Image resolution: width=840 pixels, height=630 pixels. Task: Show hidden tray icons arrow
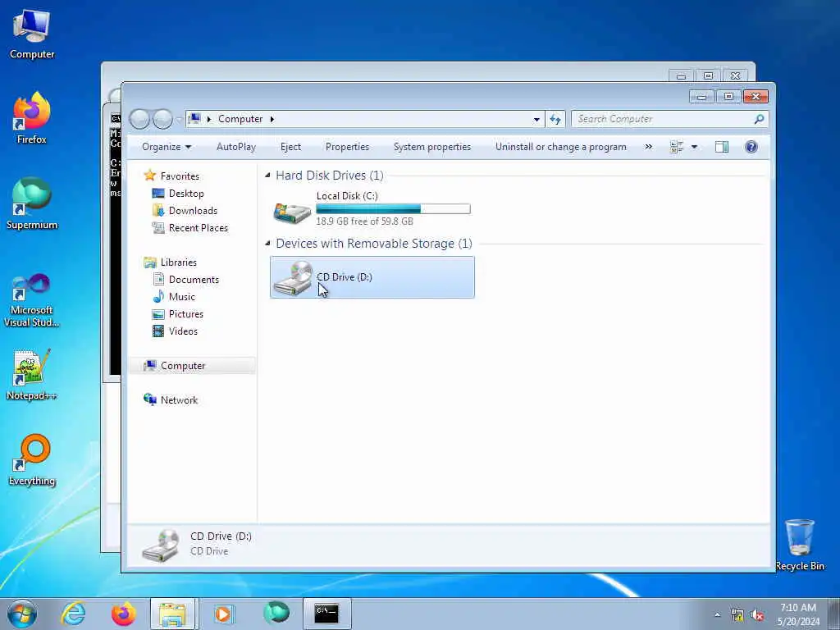pyautogui.click(x=717, y=614)
